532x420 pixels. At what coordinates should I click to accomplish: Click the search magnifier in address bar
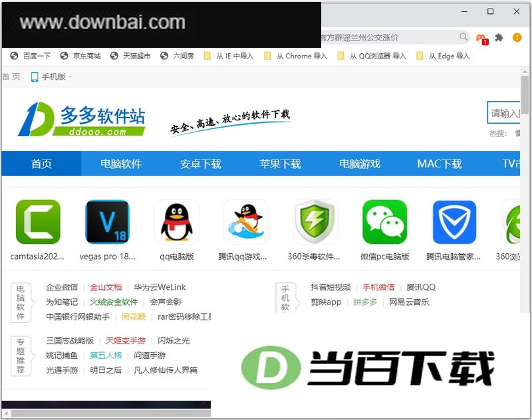tap(464, 37)
